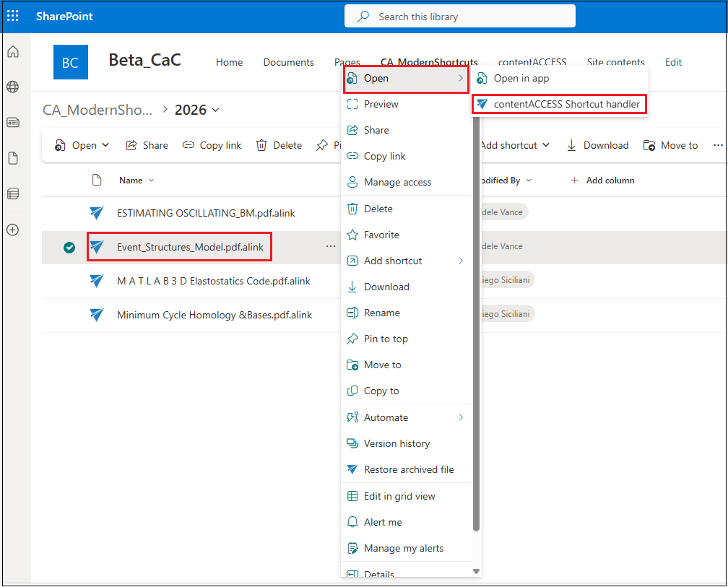Click the ellipsis beside Event_Structures_Model file
This screenshot has height=587, width=728.
point(330,246)
